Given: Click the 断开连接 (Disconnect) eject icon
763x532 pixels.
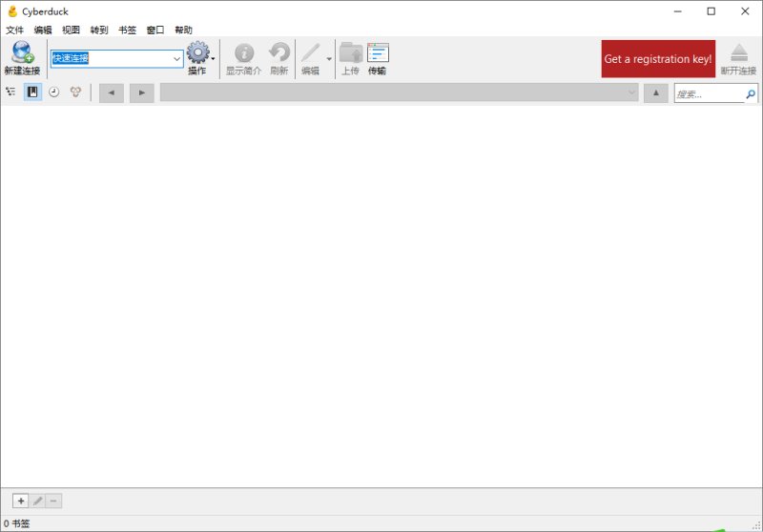Looking at the screenshot, I should [x=738, y=52].
